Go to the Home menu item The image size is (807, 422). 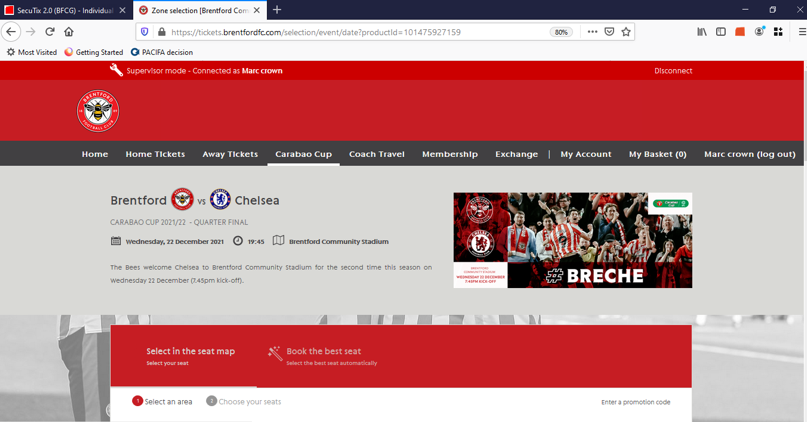click(x=95, y=154)
